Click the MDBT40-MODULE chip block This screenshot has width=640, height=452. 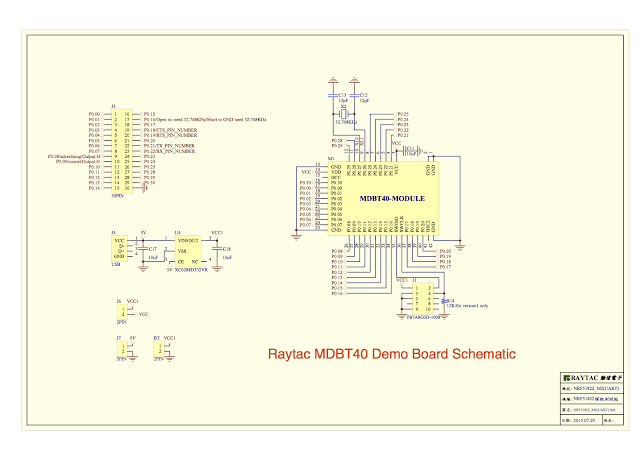pyautogui.click(x=392, y=200)
